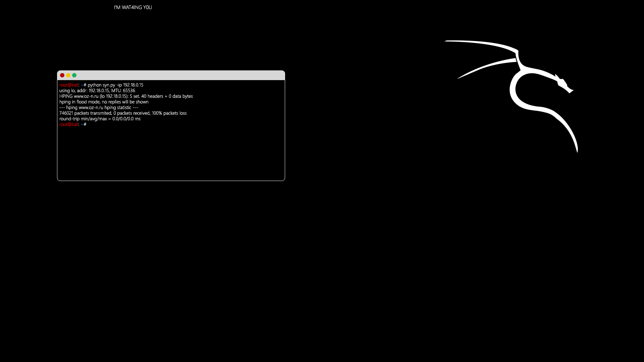Click the blue tilde in the last prompt

[82, 124]
